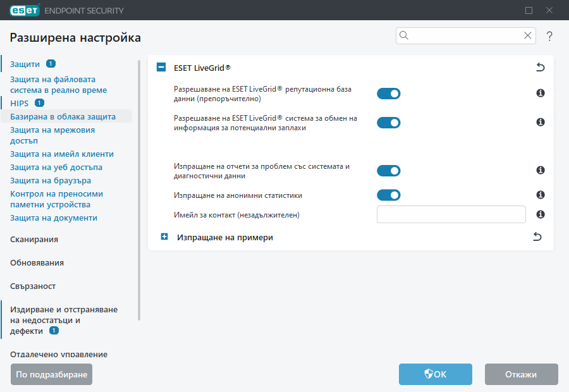
Task: Open Защита на уеб достъпа settings
Action: pyautogui.click(x=46, y=167)
